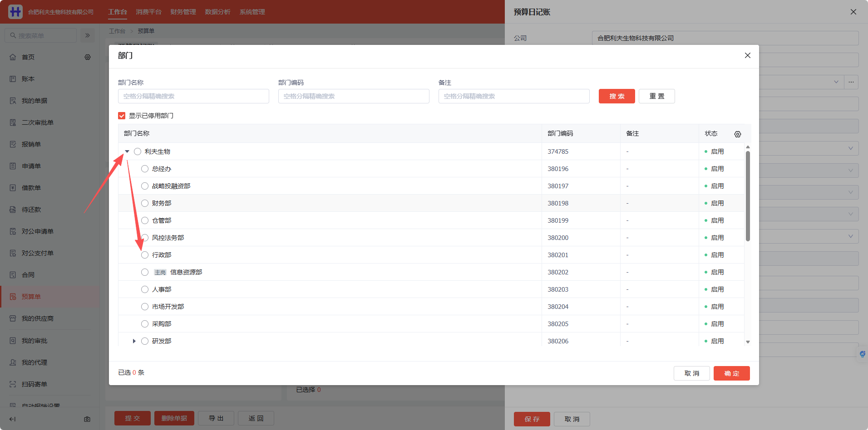Open the 报销单 sidebar icon

pos(13,144)
